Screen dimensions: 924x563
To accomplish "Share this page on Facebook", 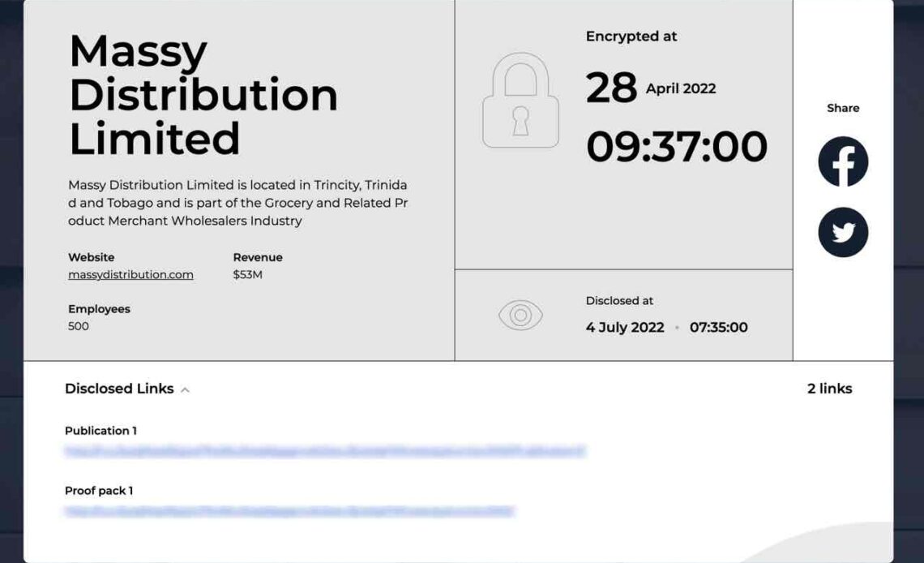I will pyautogui.click(x=843, y=161).
